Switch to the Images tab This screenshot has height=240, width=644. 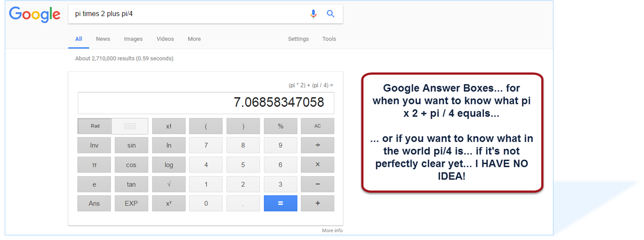pyautogui.click(x=133, y=39)
